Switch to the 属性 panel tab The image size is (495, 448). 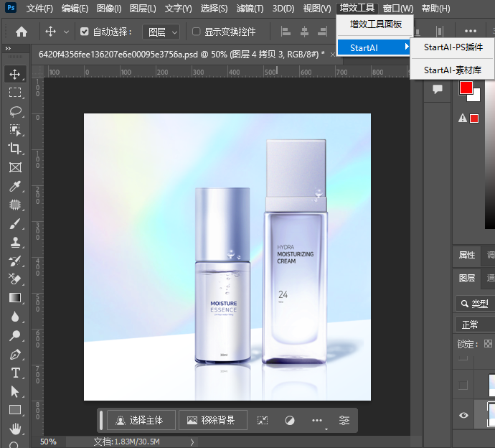coord(466,255)
